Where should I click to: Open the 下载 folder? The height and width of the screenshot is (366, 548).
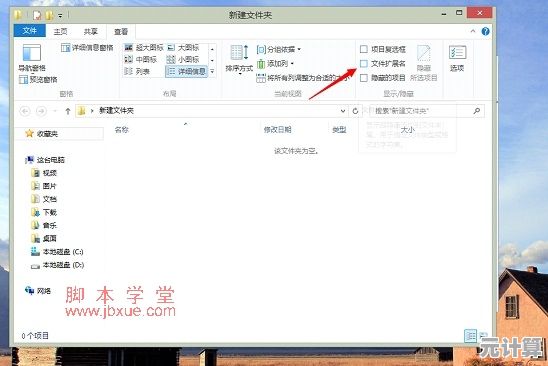click(44, 212)
